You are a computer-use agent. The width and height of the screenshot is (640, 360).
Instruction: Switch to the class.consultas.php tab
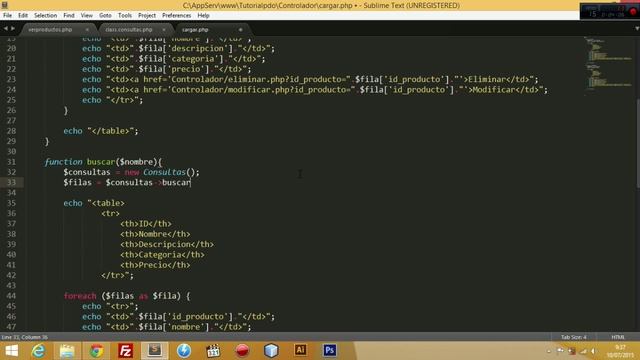pos(129,30)
